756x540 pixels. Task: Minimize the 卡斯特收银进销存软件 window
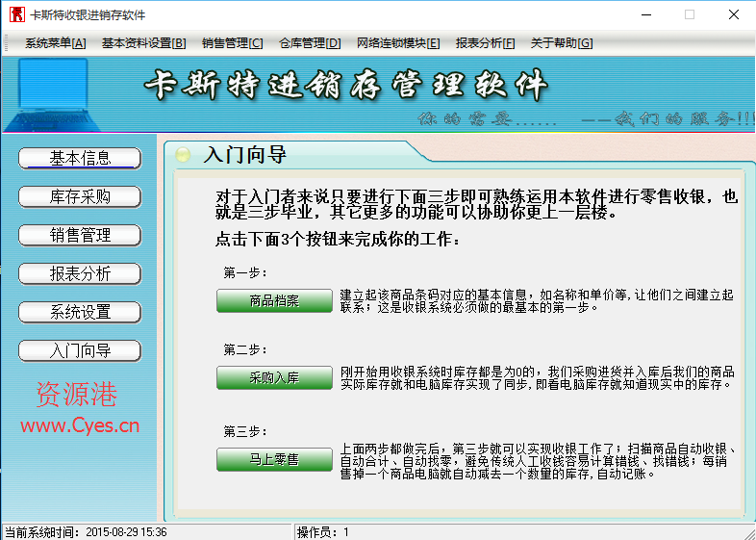646,15
